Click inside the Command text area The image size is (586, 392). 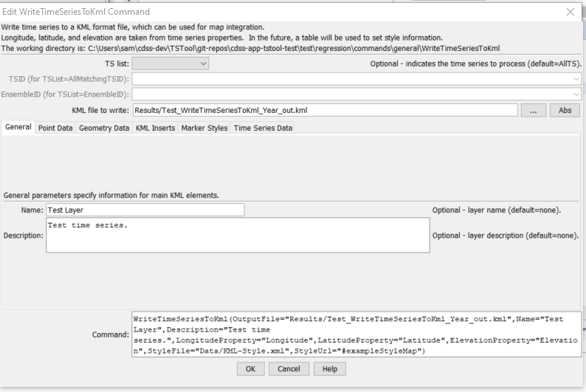pyautogui.click(x=356, y=334)
